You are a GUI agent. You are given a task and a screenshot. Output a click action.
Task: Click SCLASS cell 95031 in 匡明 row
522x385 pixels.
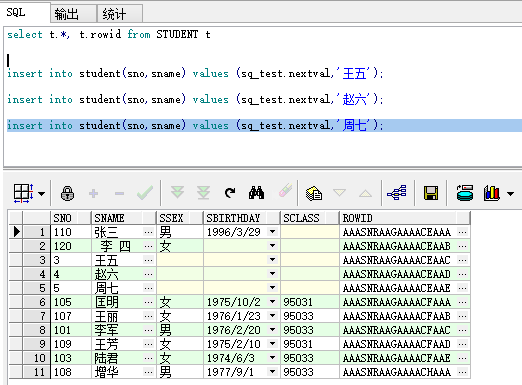[x=310, y=302]
